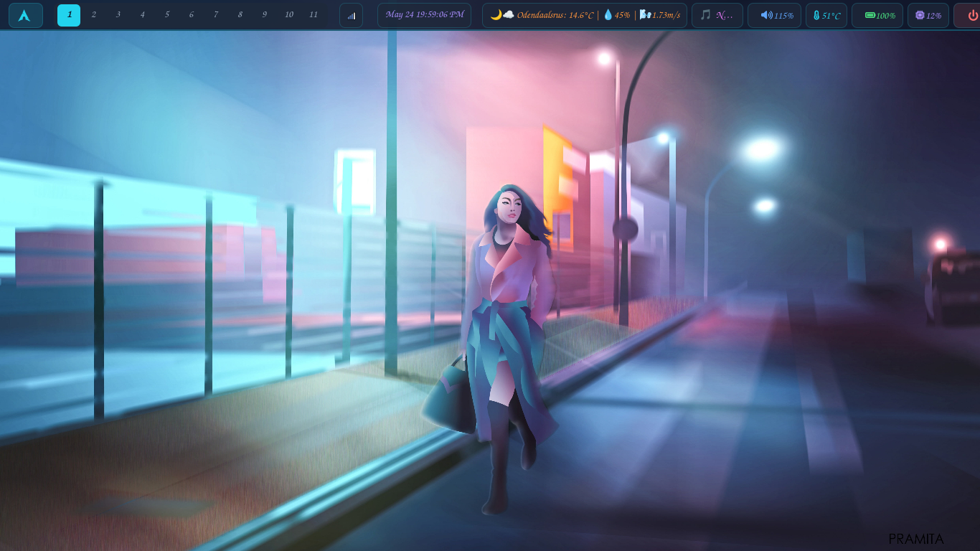Click the red power button icon

[x=973, y=15]
